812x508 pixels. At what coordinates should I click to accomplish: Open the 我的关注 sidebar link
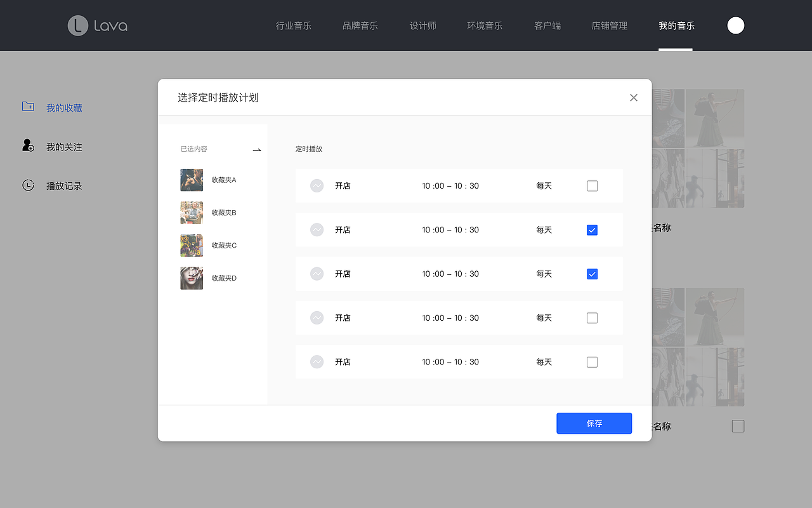tap(64, 147)
